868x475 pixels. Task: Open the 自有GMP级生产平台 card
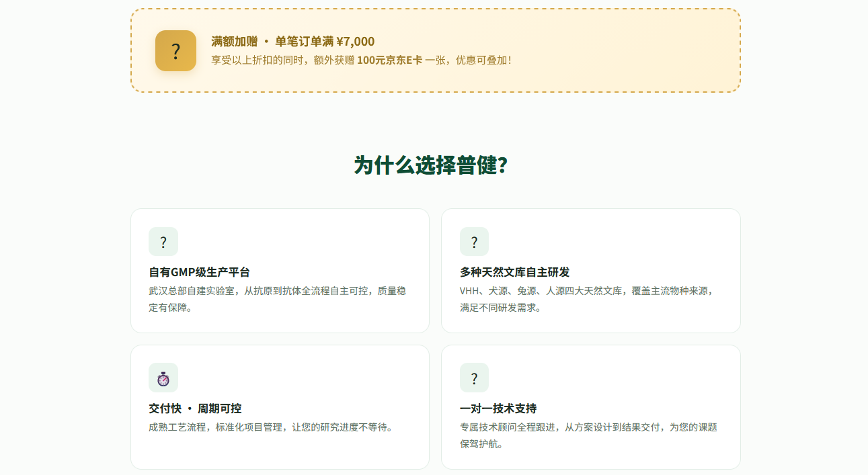click(x=278, y=270)
